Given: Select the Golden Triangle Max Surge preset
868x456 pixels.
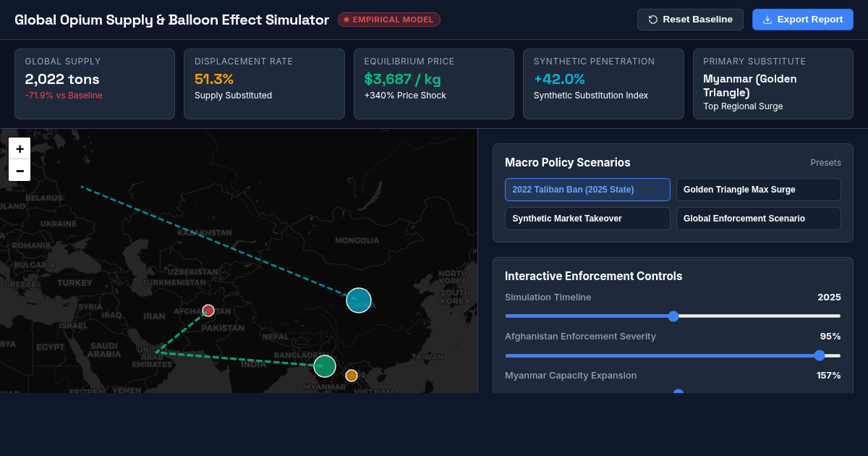Looking at the screenshot, I should tap(759, 190).
